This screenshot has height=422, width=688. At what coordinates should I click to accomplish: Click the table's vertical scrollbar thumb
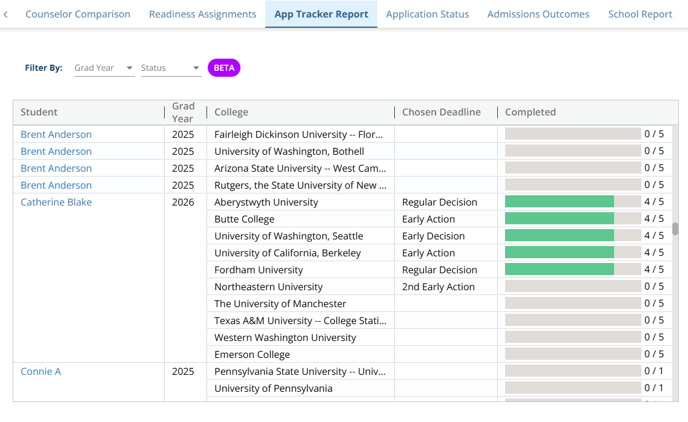point(675,229)
